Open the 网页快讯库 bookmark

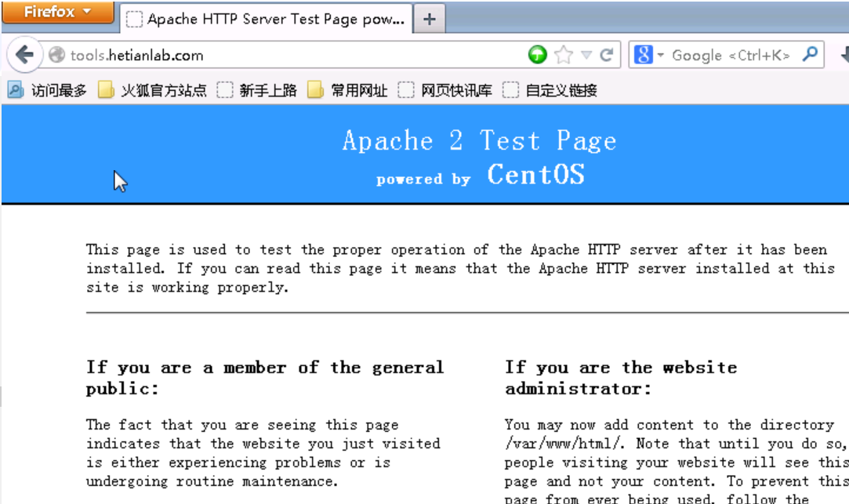coord(445,90)
